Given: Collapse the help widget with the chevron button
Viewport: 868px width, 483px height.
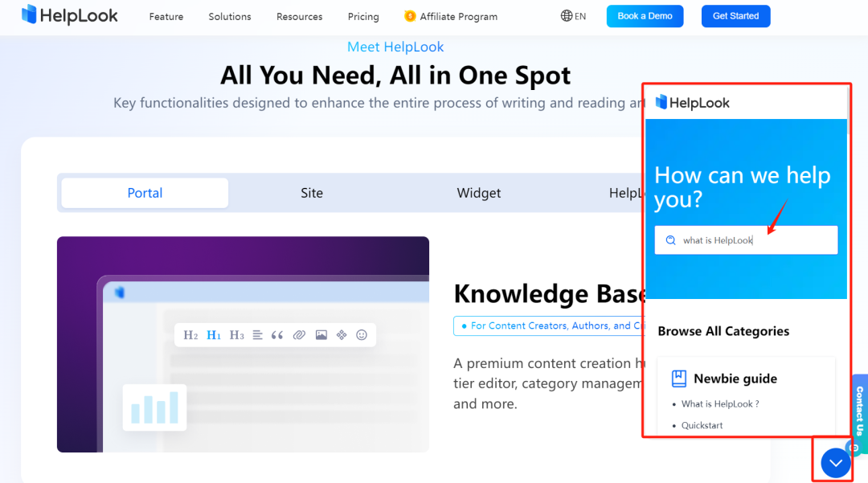Looking at the screenshot, I should 835,462.
